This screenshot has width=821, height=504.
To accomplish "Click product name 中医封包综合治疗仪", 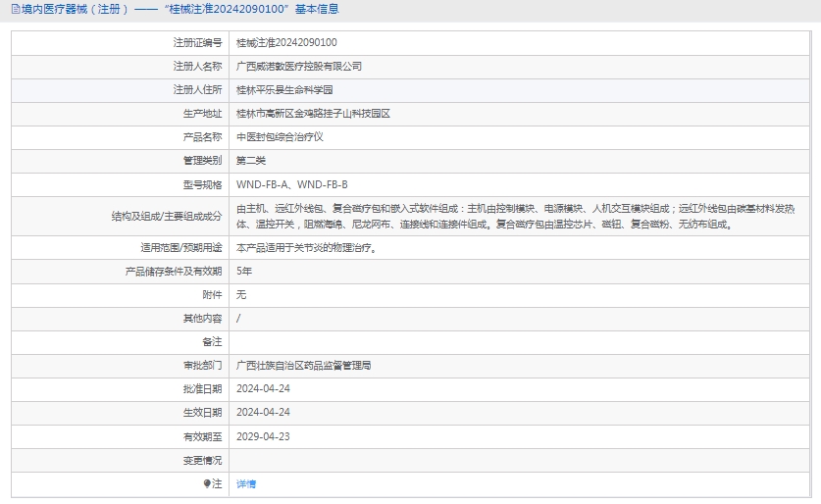I will (x=280, y=136).
